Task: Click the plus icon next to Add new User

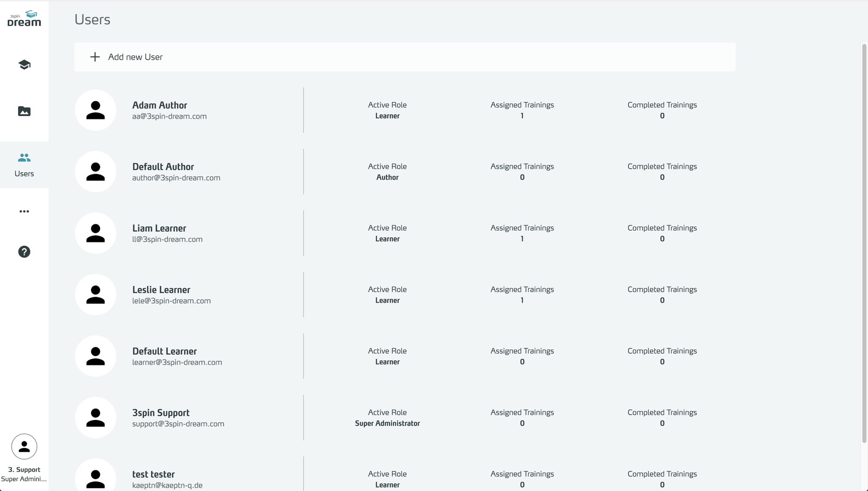Action: (95, 57)
